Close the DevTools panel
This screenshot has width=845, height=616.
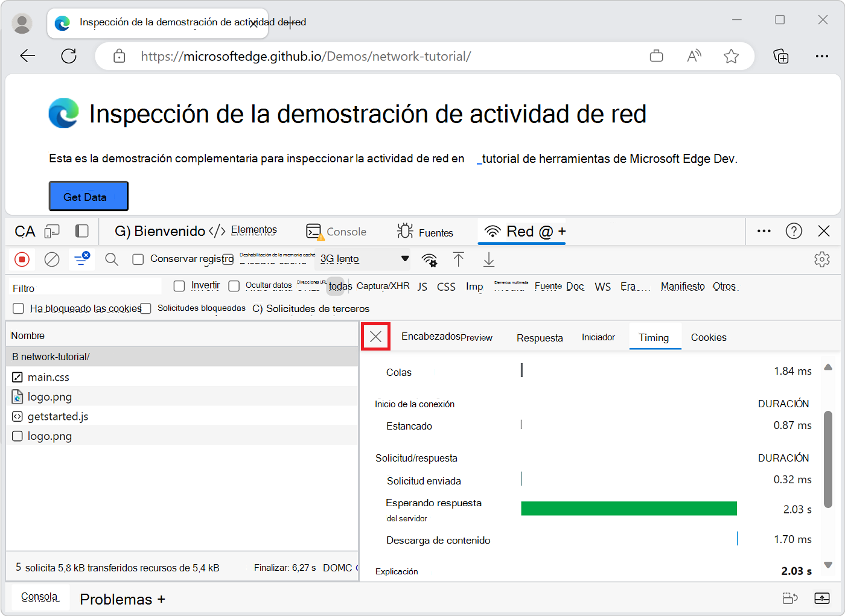click(824, 231)
